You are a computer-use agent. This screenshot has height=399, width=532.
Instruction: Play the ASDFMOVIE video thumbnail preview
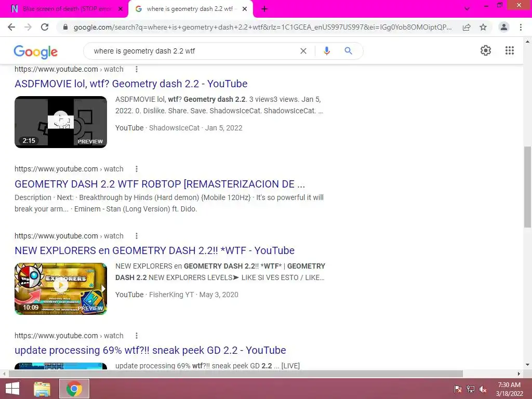tap(61, 122)
